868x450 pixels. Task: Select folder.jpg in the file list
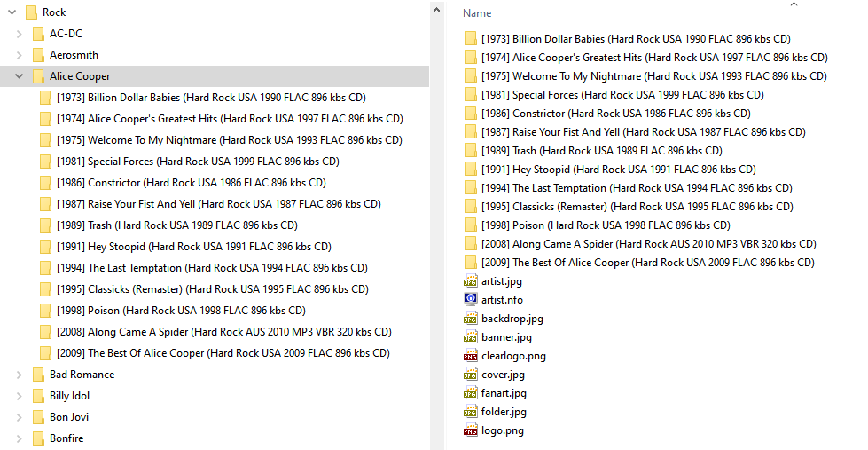tap(504, 412)
